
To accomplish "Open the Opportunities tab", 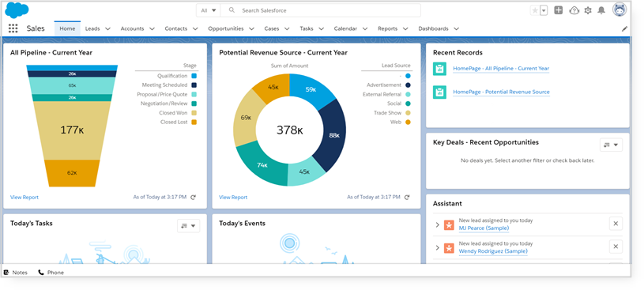I will tap(225, 28).
